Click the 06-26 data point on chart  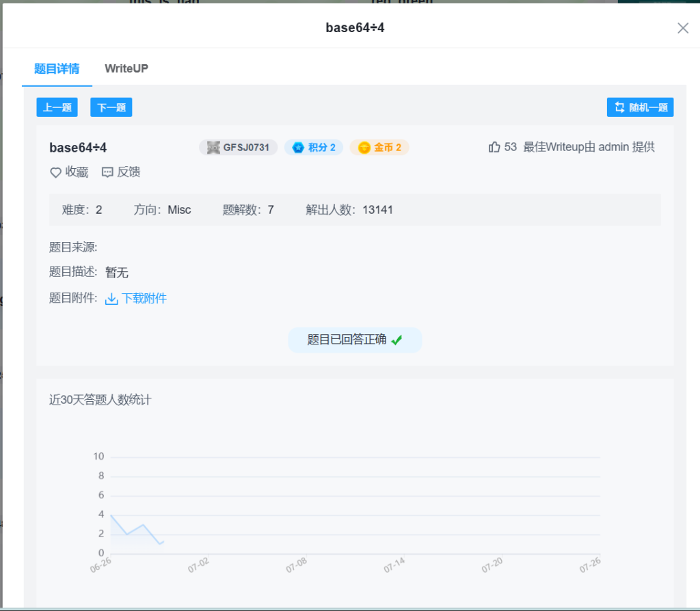click(111, 515)
